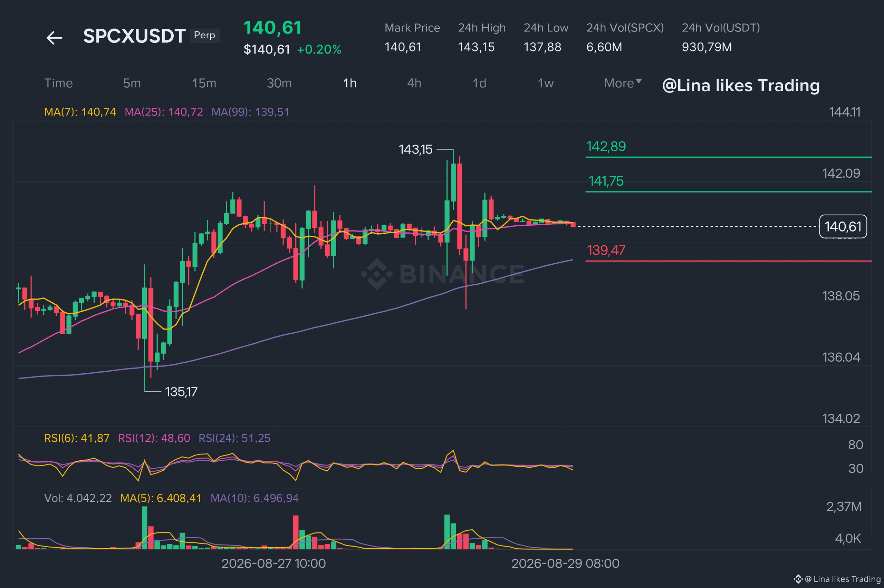
Task: Click the RSI(6): 41,87 label
Action: pyautogui.click(x=77, y=438)
